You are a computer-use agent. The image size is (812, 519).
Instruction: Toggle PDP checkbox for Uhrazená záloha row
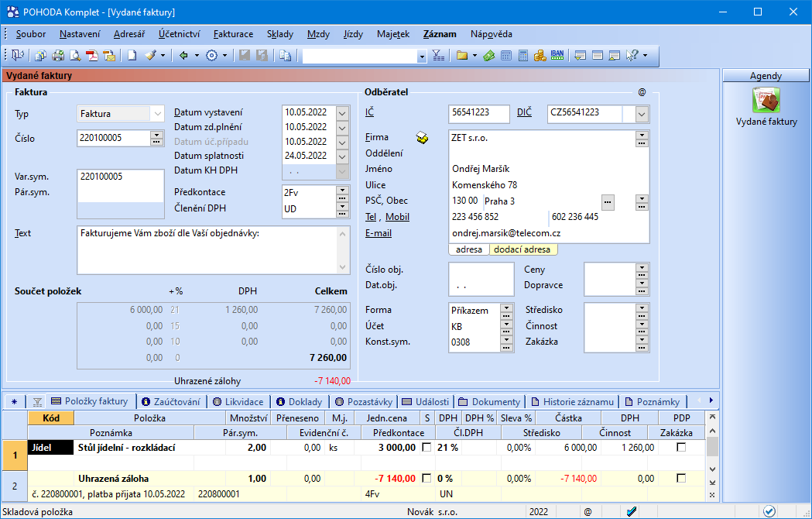681,478
